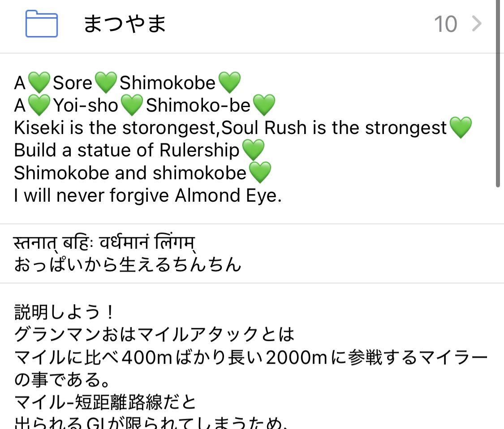Click the green heart between A and Sore
Screen dimensions: 504x429
[x=39, y=83]
